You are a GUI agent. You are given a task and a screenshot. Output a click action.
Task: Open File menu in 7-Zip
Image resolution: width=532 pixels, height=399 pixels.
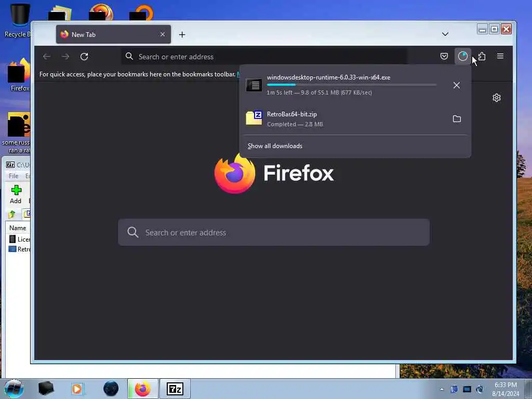point(14,176)
